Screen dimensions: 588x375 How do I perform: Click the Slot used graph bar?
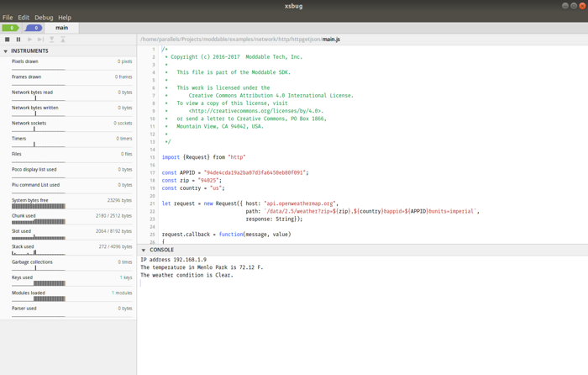[39, 237]
